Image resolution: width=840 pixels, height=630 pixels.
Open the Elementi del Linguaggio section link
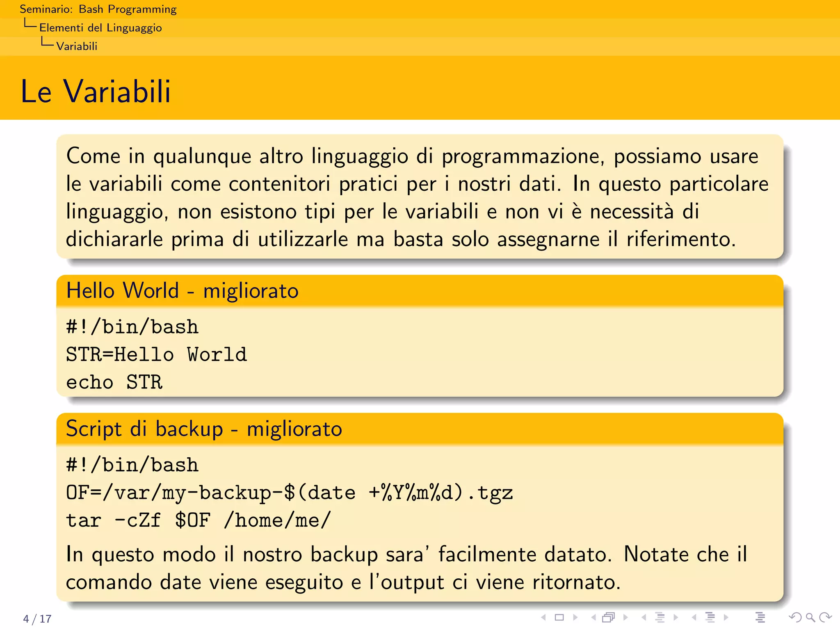coord(100,27)
